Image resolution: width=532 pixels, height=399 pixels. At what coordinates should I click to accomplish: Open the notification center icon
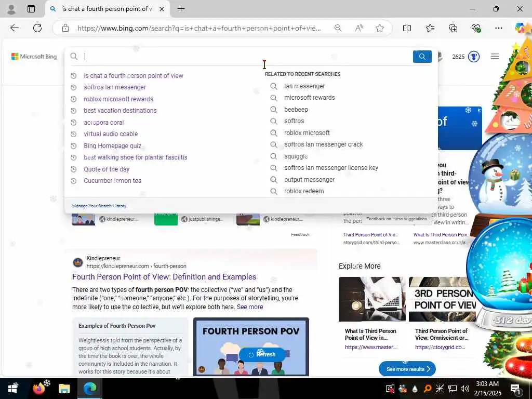(515, 389)
